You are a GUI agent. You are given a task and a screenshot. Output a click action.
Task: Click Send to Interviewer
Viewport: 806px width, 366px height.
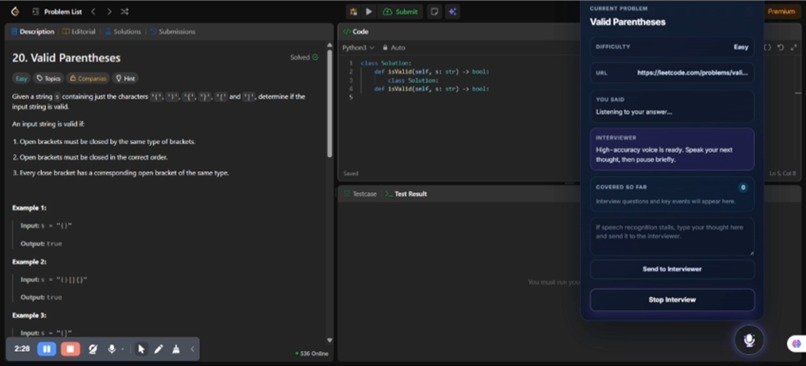[672, 269]
